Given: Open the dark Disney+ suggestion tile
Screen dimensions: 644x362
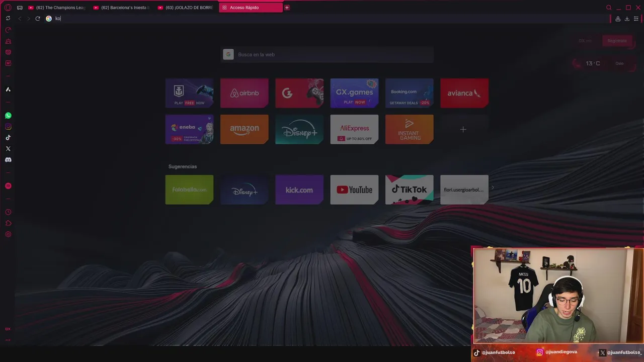Looking at the screenshot, I should 244,190.
